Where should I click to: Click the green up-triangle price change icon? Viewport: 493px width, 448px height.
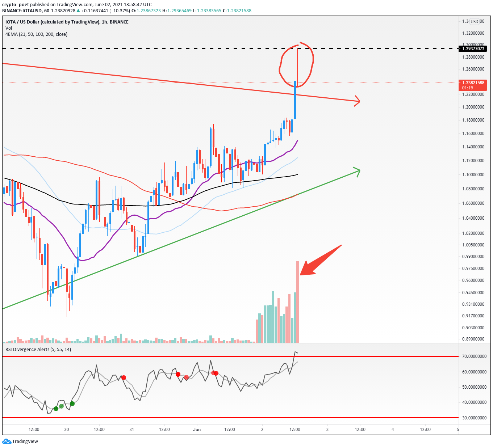pos(79,11)
